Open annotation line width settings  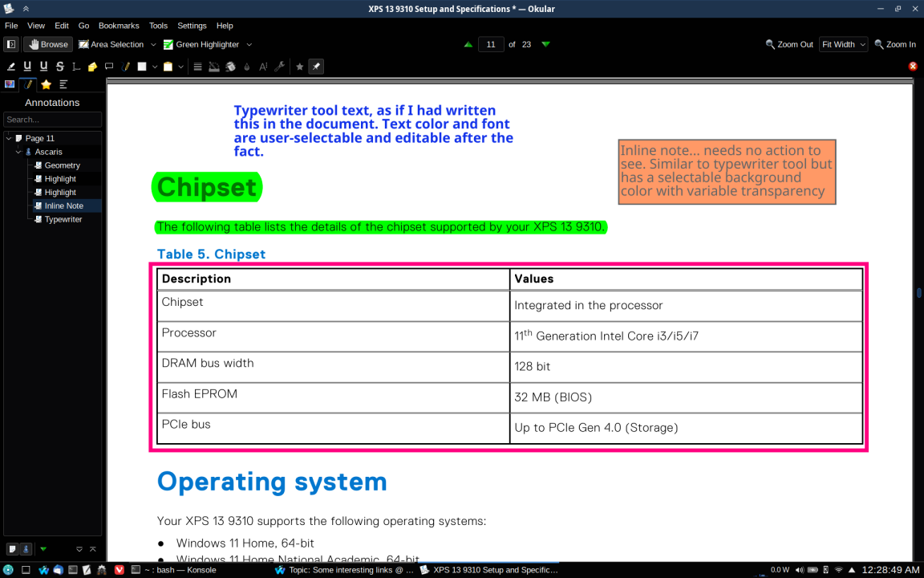click(197, 67)
